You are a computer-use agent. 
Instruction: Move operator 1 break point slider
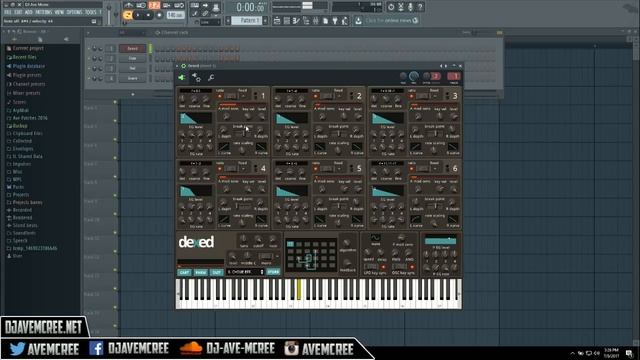pos(244,134)
